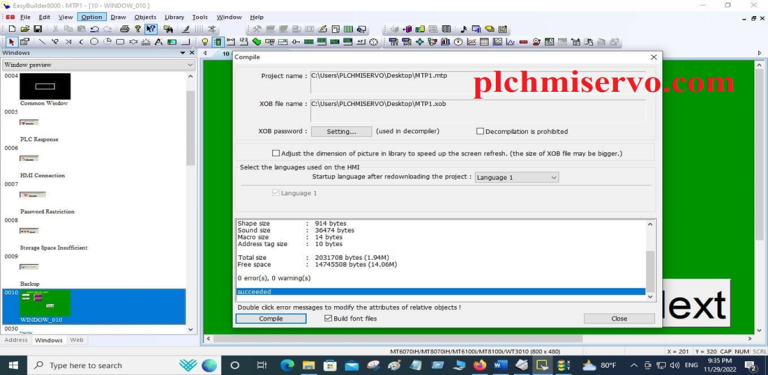The height and width of the screenshot is (375, 768).
Task: Click the Open folder toolbar icon
Action: [x=25, y=29]
